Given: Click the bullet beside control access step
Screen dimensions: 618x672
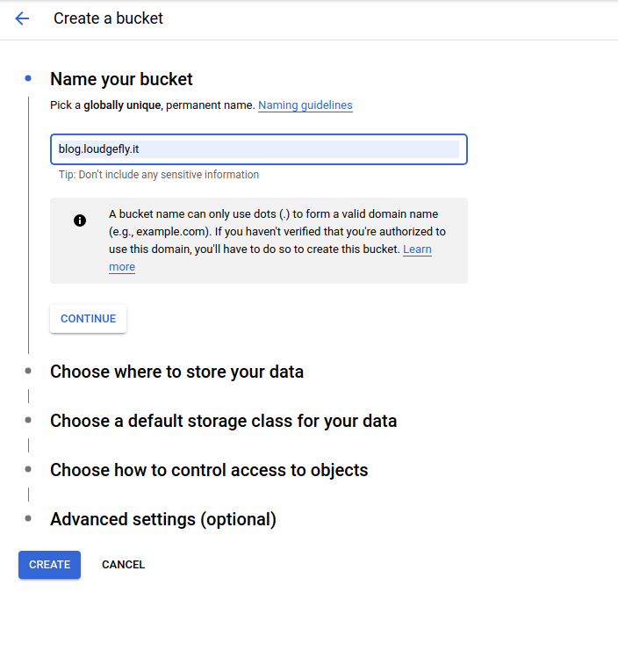Looking at the screenshot, I should (x=28, y=469).
